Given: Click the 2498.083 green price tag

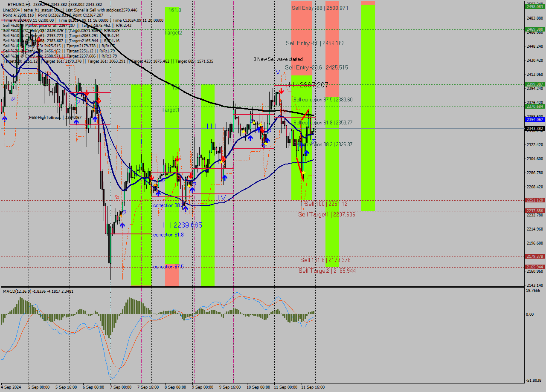Looking at the screenshot, I should point(534,7).
